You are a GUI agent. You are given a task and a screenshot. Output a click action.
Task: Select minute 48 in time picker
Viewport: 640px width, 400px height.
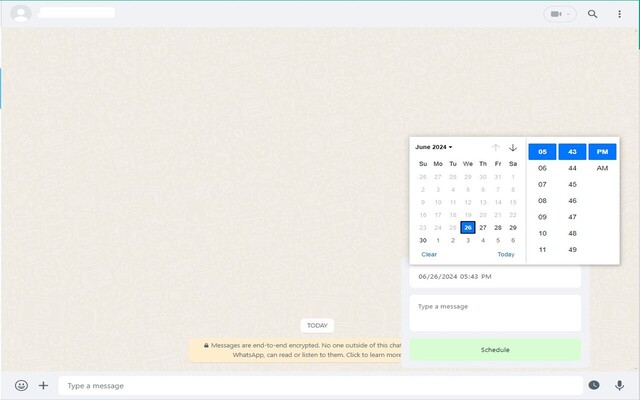[x=572, y=233]
